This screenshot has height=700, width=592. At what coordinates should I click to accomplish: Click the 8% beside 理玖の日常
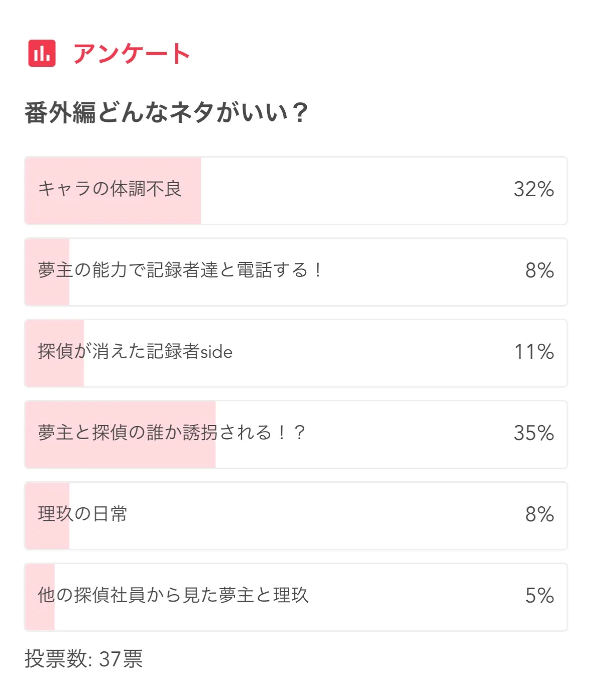pyautogui.click(x=539, y=515)
